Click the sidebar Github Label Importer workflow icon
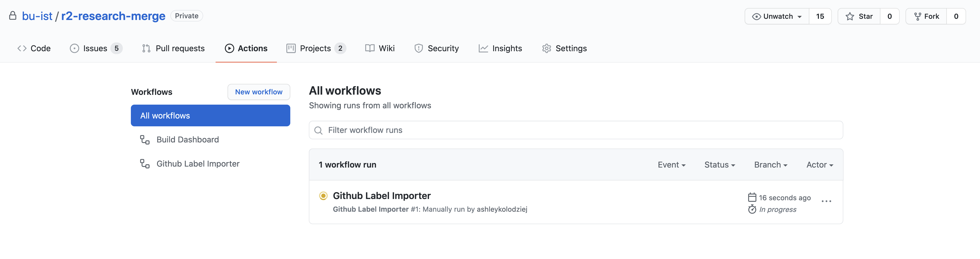 (x=145, y=164)
